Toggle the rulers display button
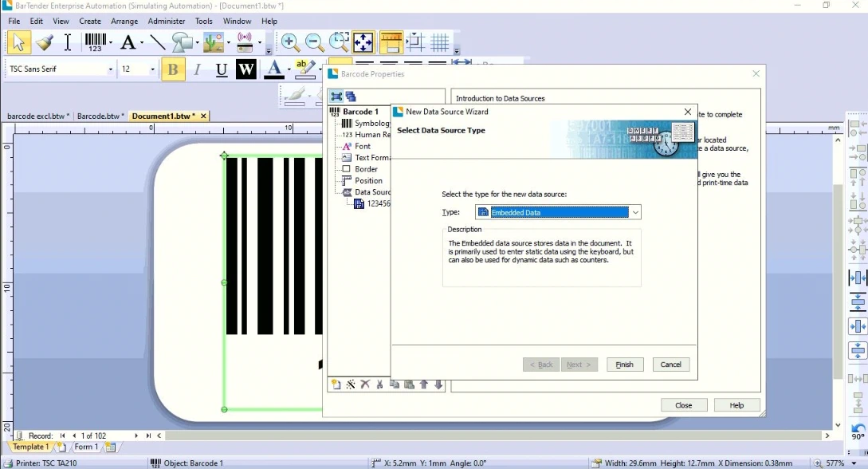The image size is (868, 469). click(391, 42)
